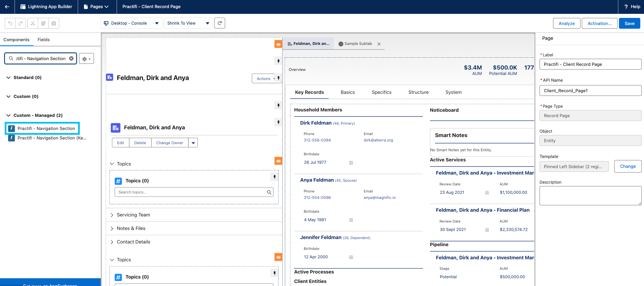Click calendar icon next to 12 Apr 2000
Screen dimensions: 644x286
351,257
